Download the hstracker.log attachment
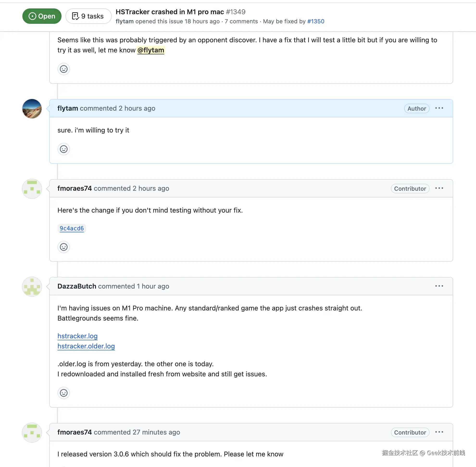 [77, 336]
